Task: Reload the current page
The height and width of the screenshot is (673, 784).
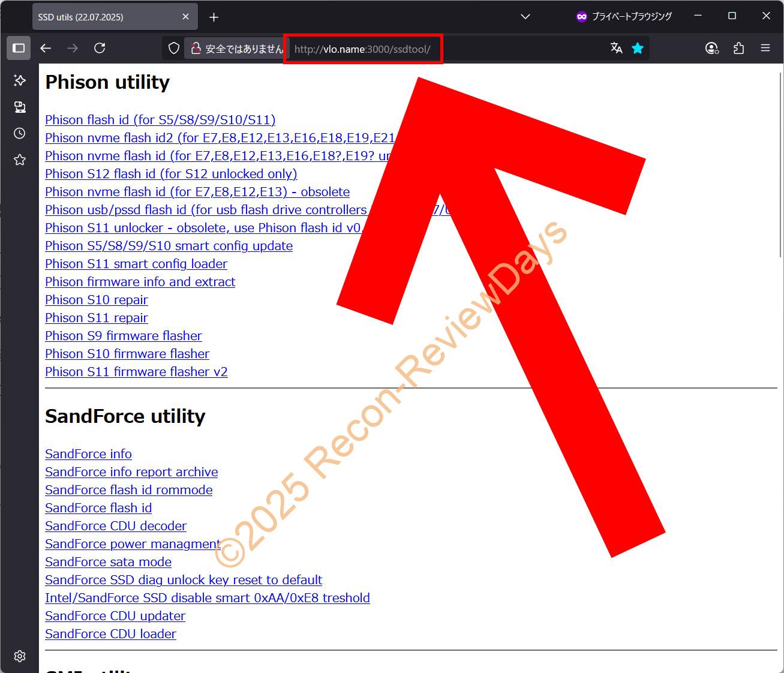Action: (100, 48)
